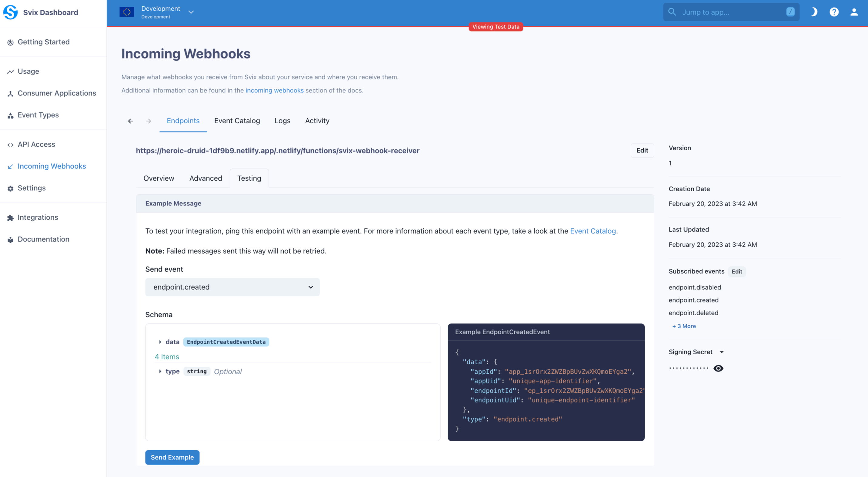This screenshot has height=477, width=868.
Task: Switch to the Advanced tab
Action: pyautogui.click(x=205, y=178)
